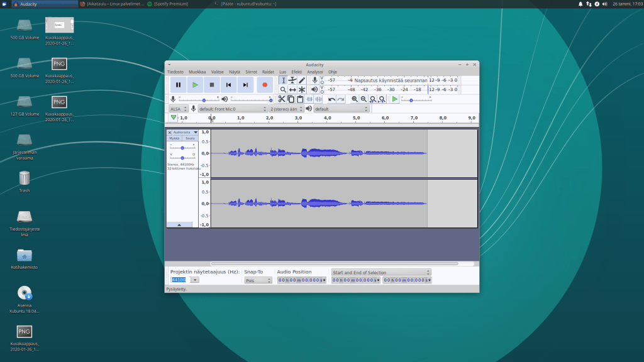
Task: Collapse the track with bottom arrow button
Action: pos(179,224)
